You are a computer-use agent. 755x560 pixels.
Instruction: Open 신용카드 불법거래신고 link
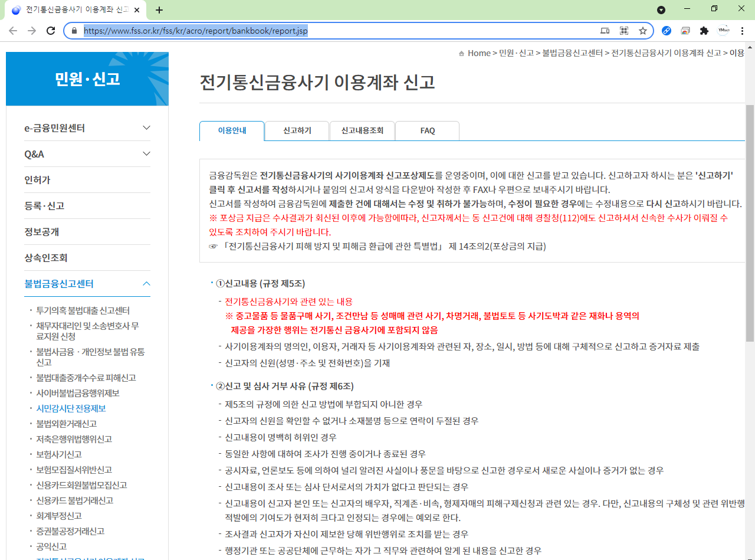coord(75,500)
